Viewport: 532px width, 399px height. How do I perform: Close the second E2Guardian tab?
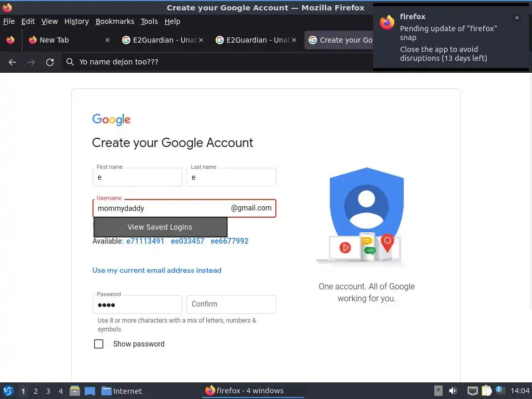(x=294, y=40)
